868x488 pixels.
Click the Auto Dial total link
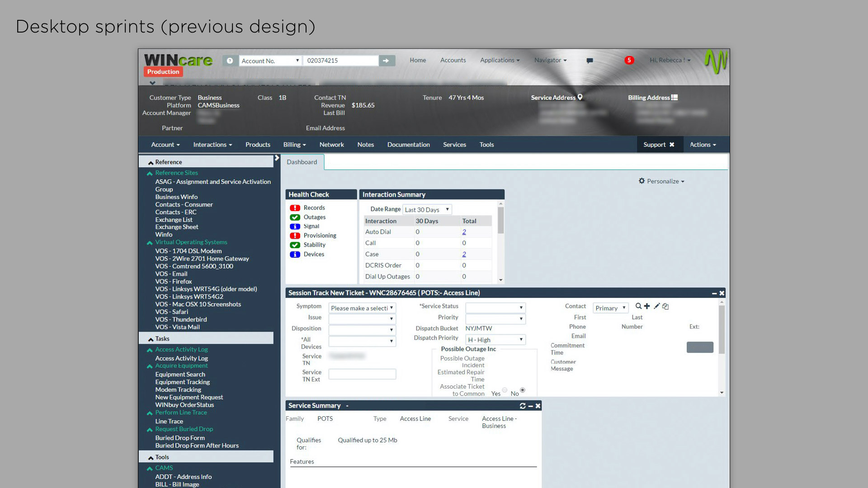click(x=464, y=232)
